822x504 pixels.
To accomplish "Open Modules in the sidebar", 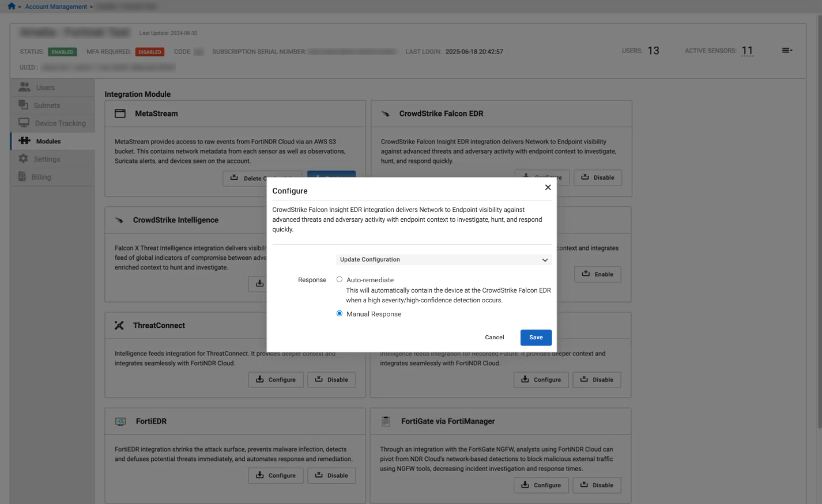I will [x=52, y=141].
